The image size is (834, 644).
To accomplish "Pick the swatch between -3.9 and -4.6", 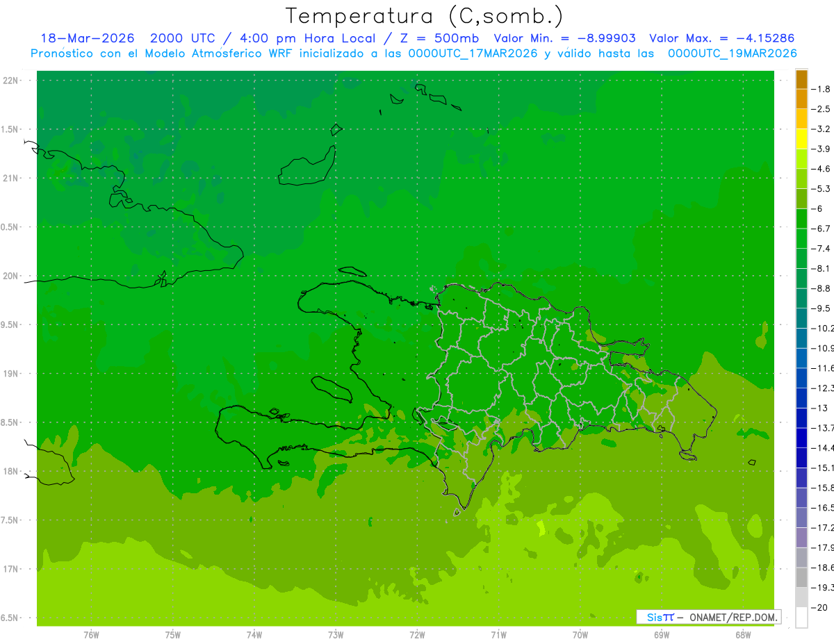I will click(801, 159).
